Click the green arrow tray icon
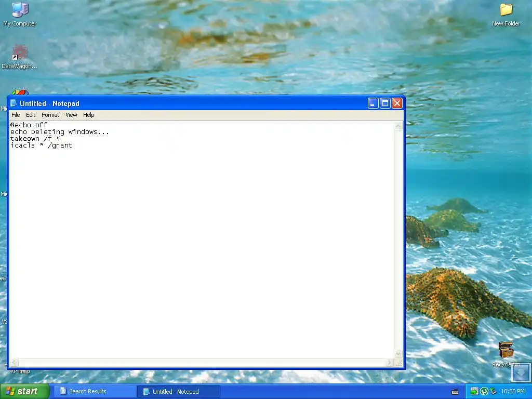Image resolution: width=532 pixels, height=399 pixels. [x=474, y=391]
